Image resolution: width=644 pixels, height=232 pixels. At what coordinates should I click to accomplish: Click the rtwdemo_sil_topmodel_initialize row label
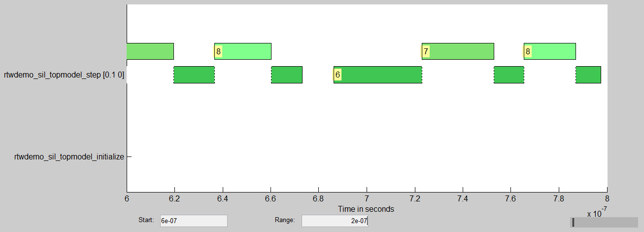[69, 157]
